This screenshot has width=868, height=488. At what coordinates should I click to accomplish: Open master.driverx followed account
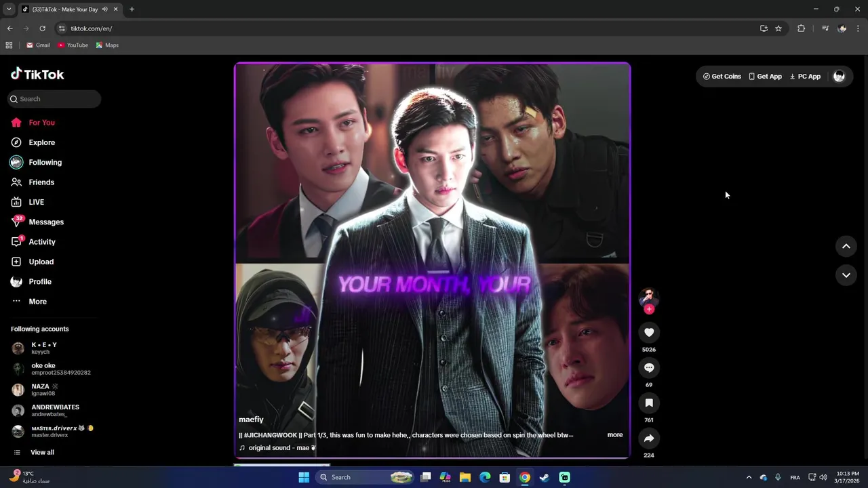[54, 431]
